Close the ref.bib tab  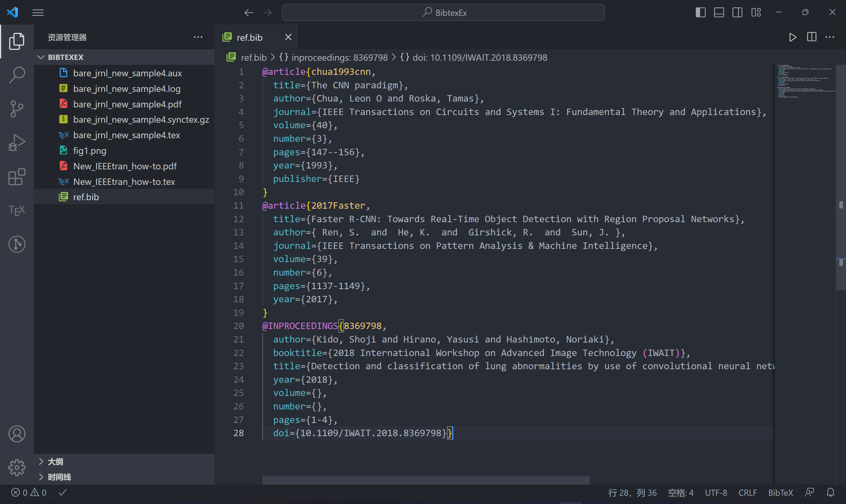coord(288,37)
